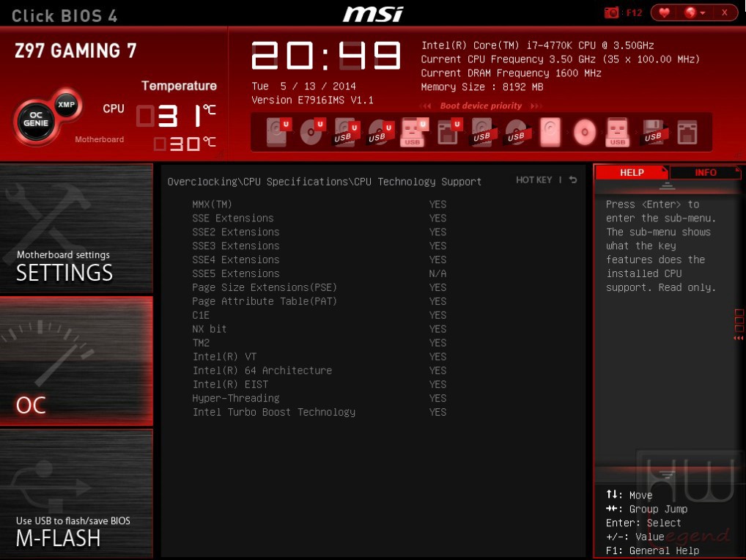This screenshot has width=746, height=560.
Task: Click right arrows beside Boot device priority
Action: coord(536,106)
